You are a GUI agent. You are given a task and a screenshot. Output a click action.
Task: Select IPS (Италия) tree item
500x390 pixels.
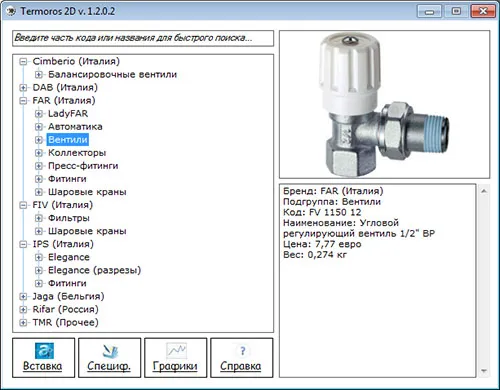[x=63, y=244]
